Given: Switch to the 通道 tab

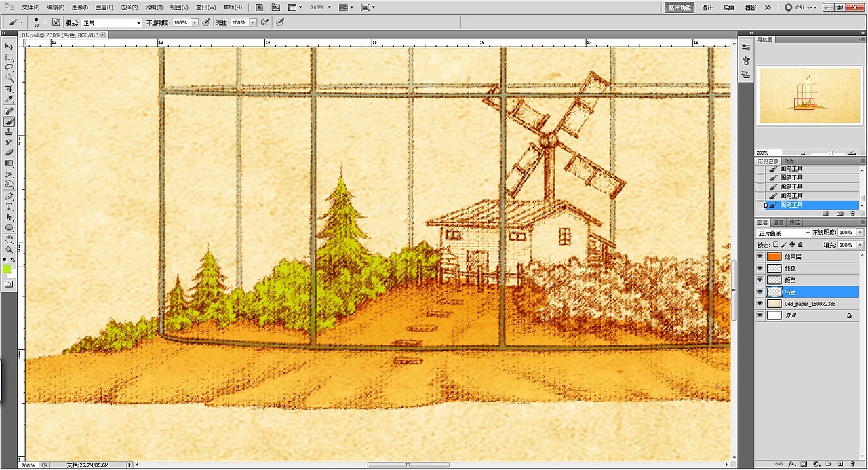Looking at the screenshot, I should (x=778, y=222).
